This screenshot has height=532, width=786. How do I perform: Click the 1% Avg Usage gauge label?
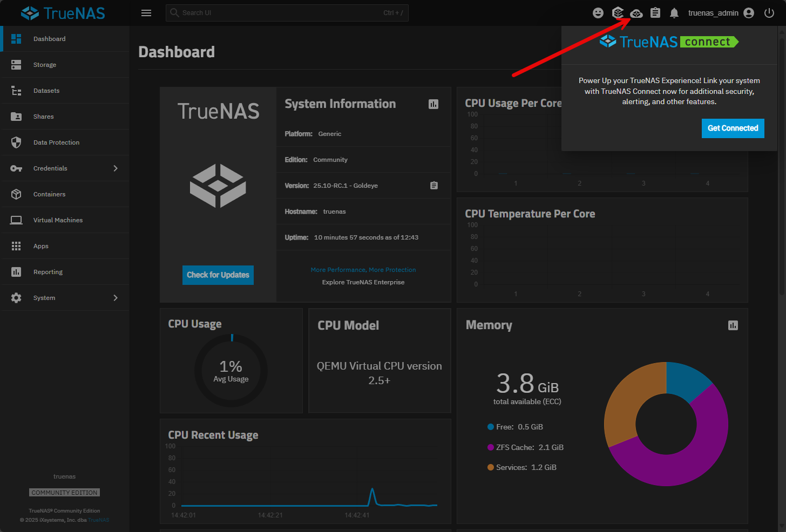(231, 371)
